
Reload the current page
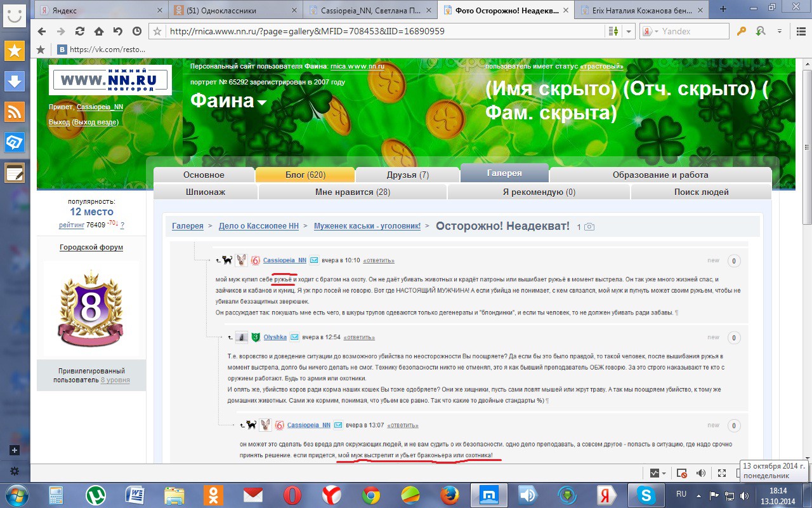(80, 31)
